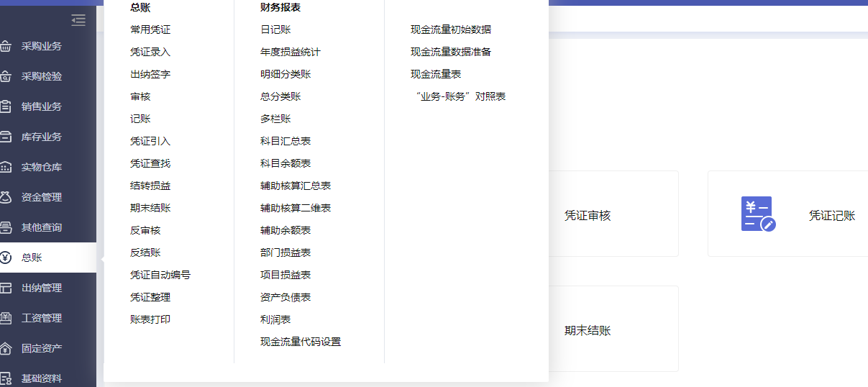Open 科目汇总表 report
Image resolution: width=868 pixels, height=387 pixels.
click(285, 141)
